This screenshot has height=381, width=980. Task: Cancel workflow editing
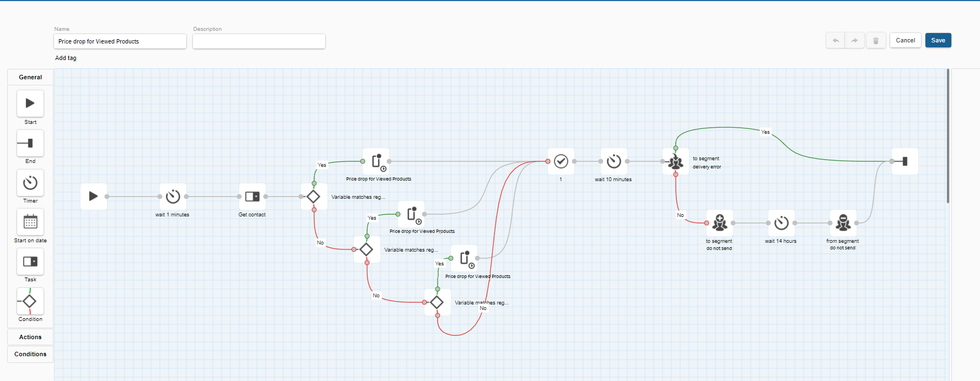pyautogui.click(x=905, y=41)
